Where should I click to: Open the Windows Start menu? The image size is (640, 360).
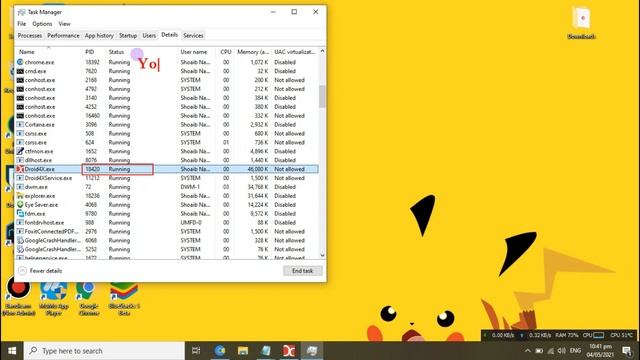click(x=12, y=351)
